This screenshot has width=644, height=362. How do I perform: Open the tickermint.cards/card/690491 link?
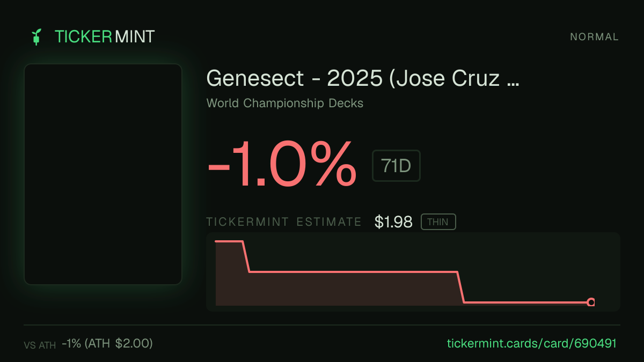[x=532, y=343]
